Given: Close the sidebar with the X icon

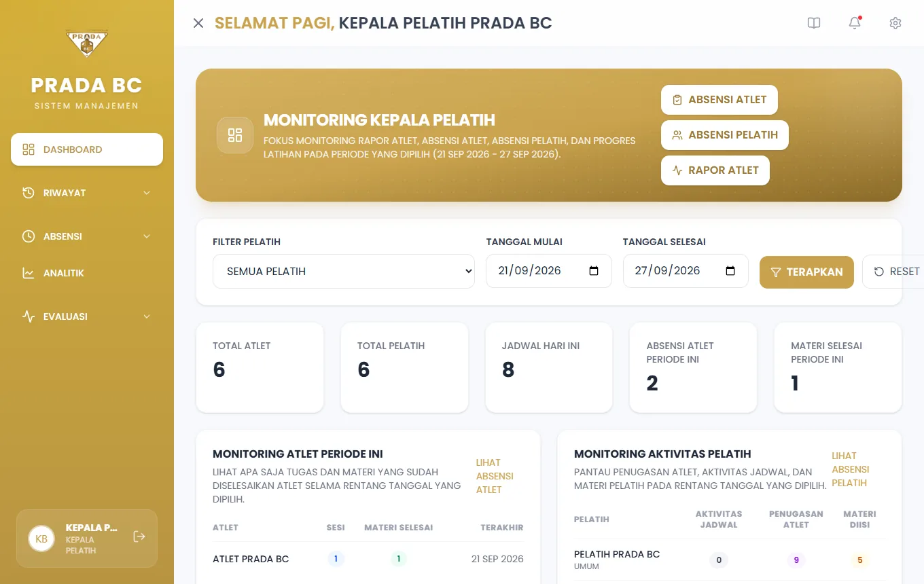Looking at the screenshot, I should (x=198, y=23).
